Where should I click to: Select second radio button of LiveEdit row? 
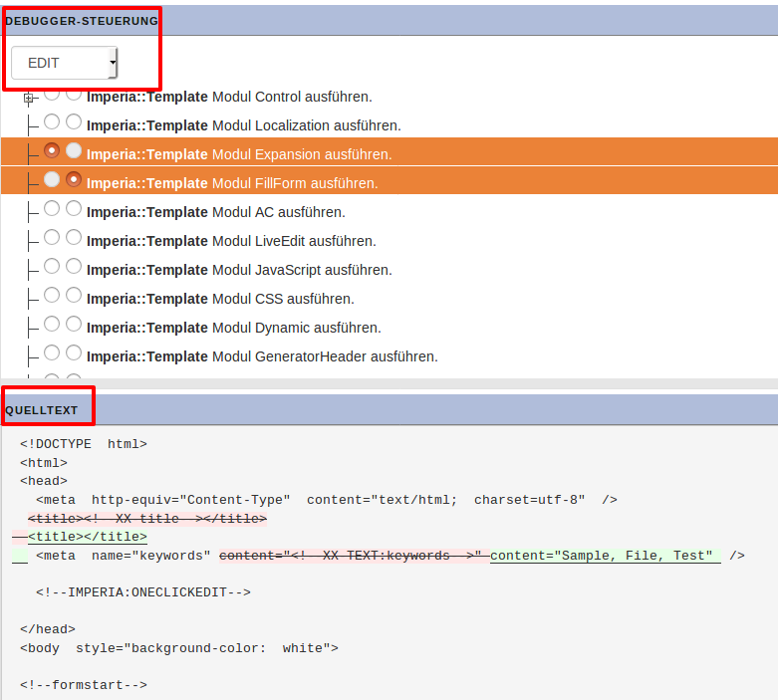(74, 237)
